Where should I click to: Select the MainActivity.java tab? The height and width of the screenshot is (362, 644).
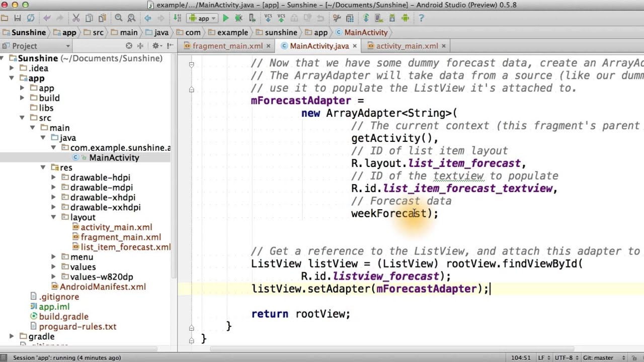(319, 46)
